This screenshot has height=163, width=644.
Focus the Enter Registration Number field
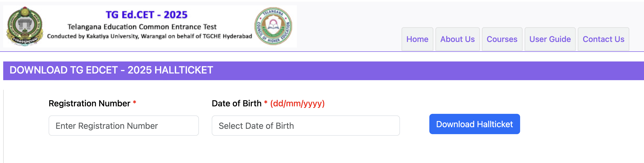[x=124, y=126]
